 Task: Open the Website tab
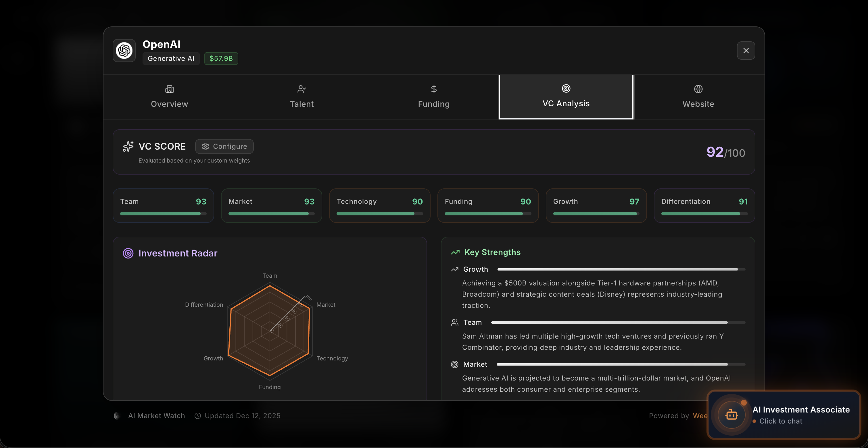tap(698, 97)
